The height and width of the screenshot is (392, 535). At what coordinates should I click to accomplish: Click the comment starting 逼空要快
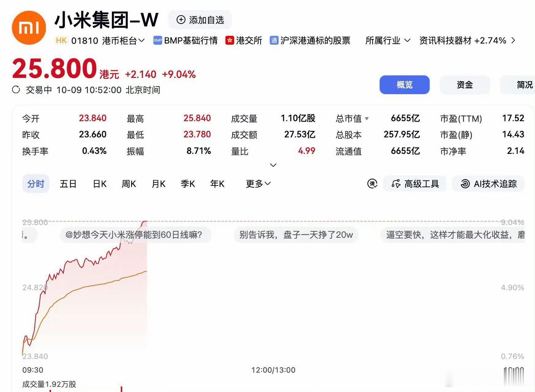point(453,235)
